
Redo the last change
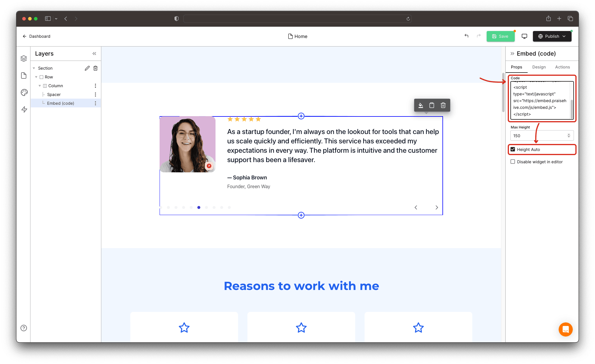tap(479, 36)
